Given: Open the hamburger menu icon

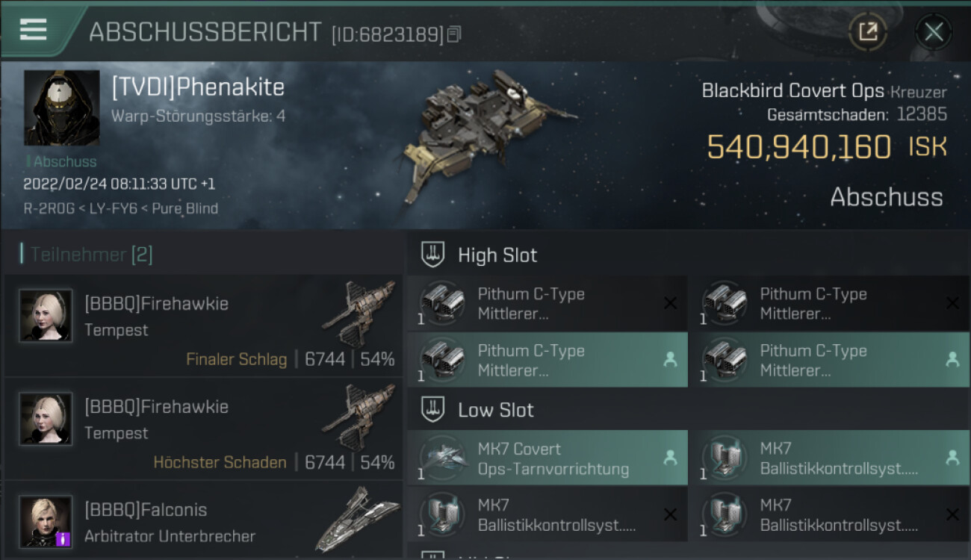Looking at the screenshot, I should tap(33, 29).
